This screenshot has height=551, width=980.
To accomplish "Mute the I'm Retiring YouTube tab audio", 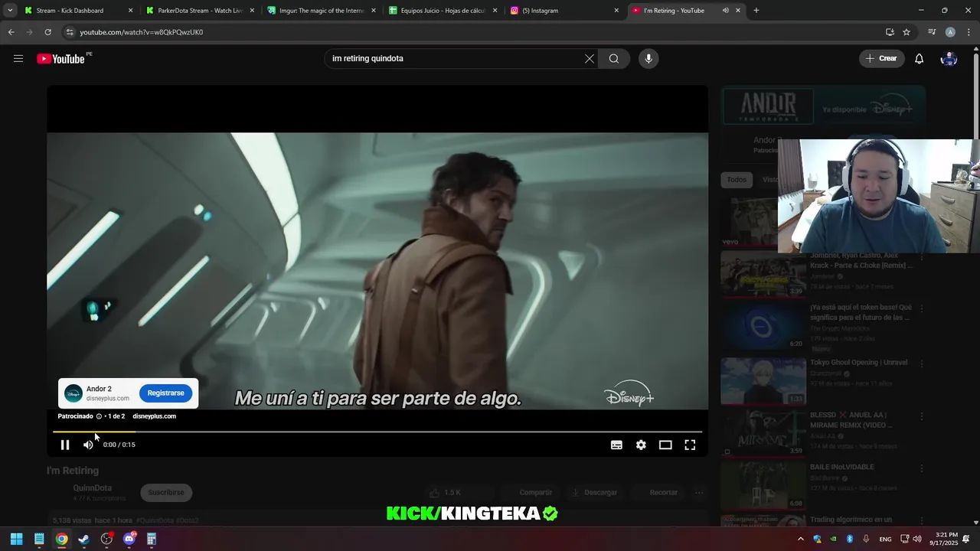I will [725, 11].
